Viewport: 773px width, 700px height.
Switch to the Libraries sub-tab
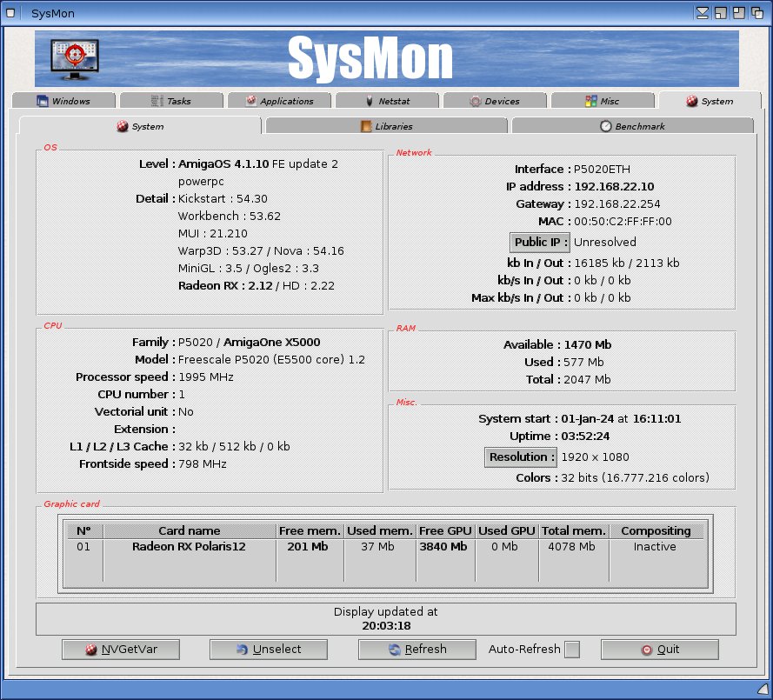coord(386,126)
